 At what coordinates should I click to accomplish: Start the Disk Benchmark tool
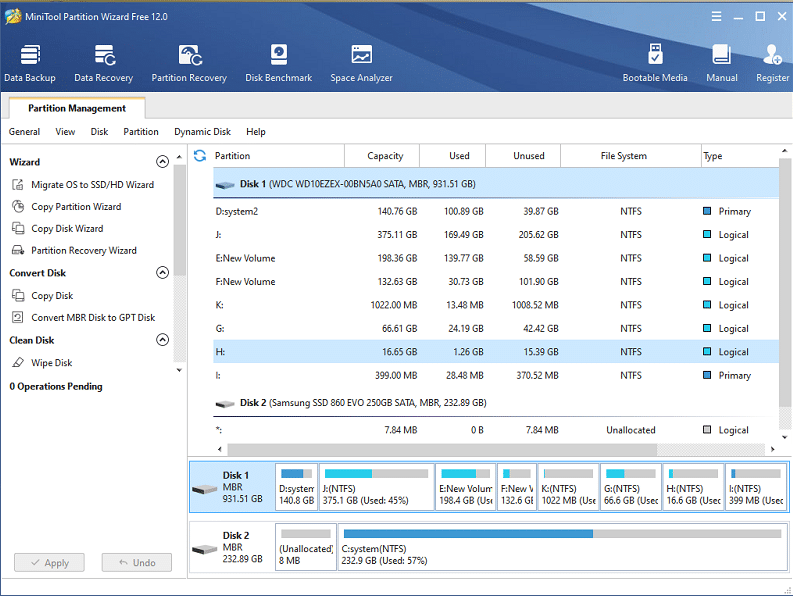tap(279, 63)
